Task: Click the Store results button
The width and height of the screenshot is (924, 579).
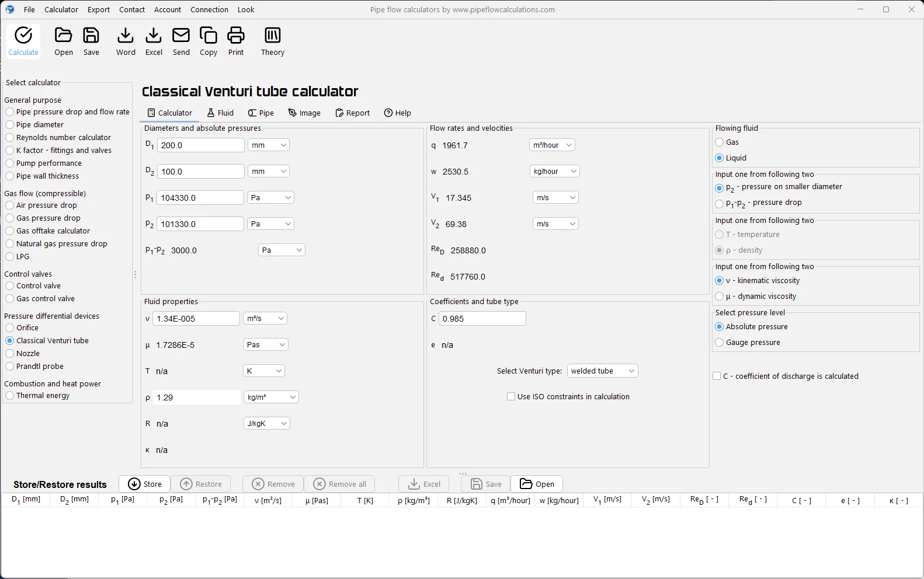Action: tap(145, 484)
